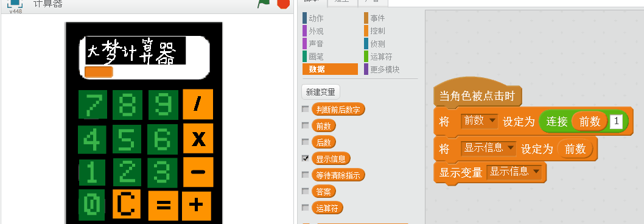Click the 运算符 variable block in palette
This screenshot has width=644, height=224.
327,208
